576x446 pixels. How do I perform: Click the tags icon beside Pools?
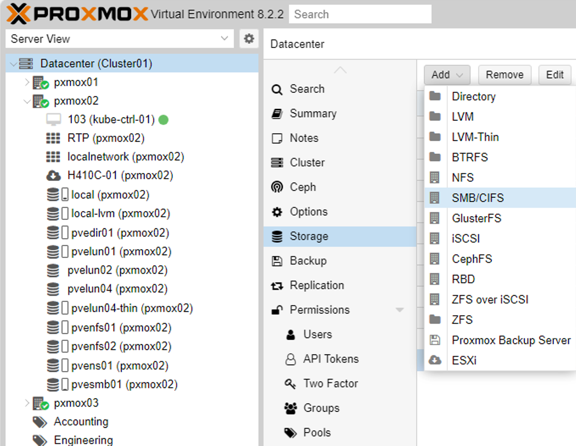(291, 433)
